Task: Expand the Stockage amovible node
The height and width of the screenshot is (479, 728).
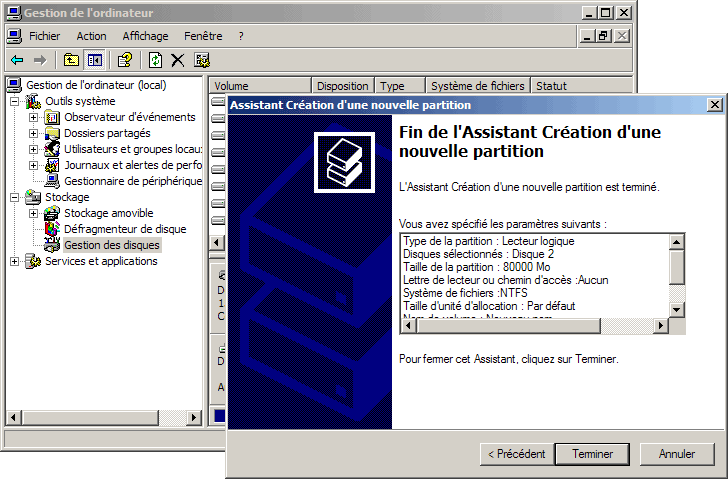Action: pos(33,213)
